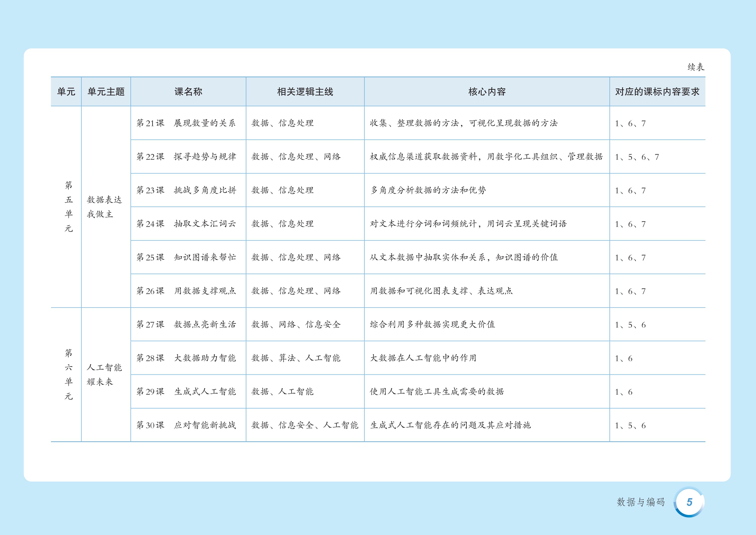Click the 续表 label above table
The width and height of the screenshot is (756, 535).
pyautogui.click(x=696, y=67)
